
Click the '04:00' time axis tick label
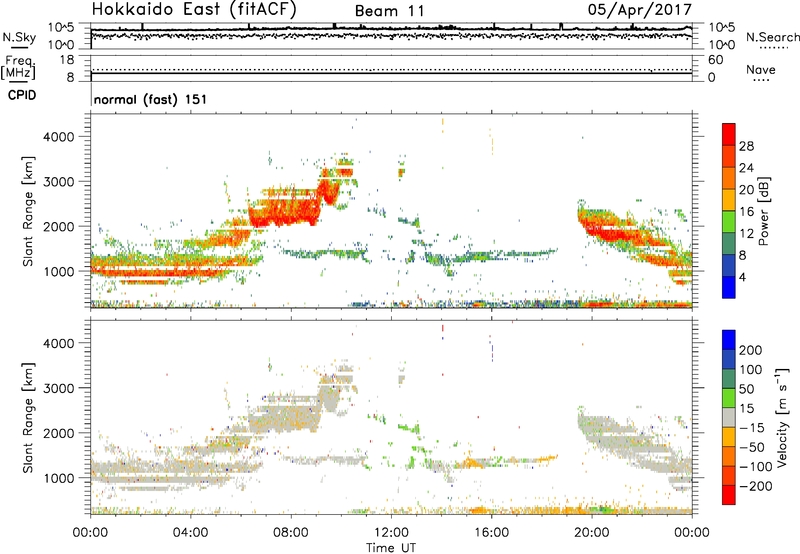191,533
